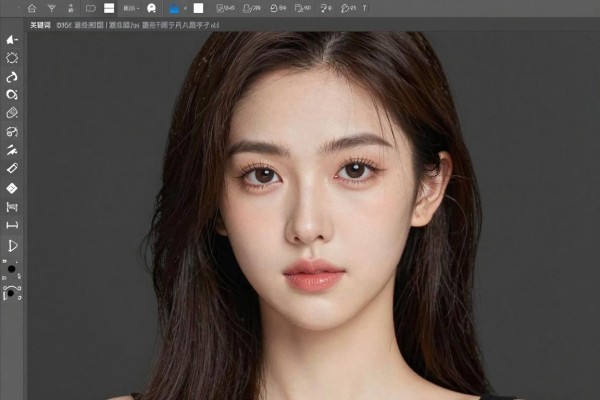Screen dimensions: 600x400
Task: Select the arrow Move tool
Action: (12, 40)
